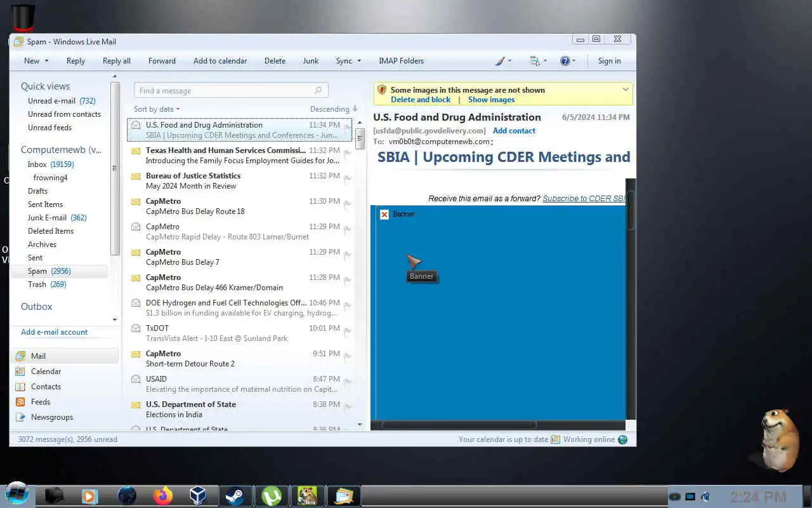The image size is (812, 508).
Task: Collapse the Quick views section
Action: pos(45,86)
